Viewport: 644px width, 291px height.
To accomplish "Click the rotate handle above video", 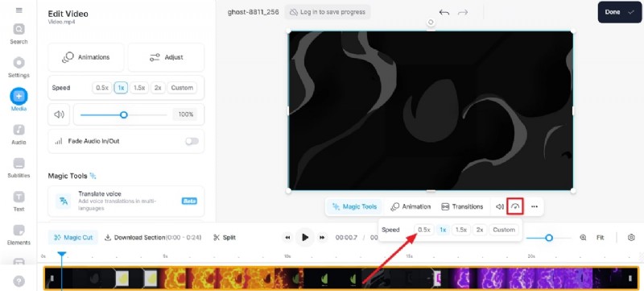I will pos(431,23).
